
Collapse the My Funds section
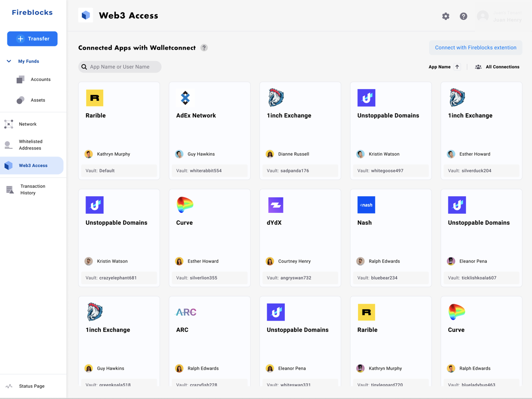pyautogui.click(x=9, y=61)
